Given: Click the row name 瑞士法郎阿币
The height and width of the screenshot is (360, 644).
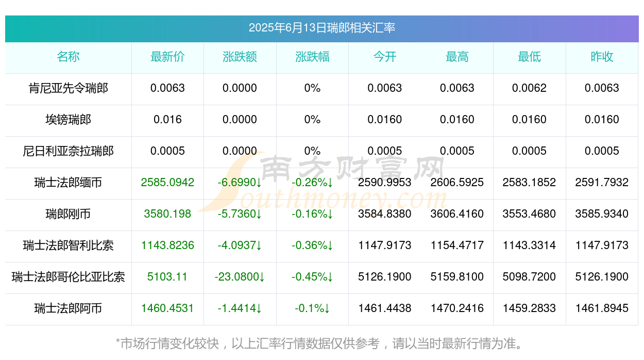Looking at the screenshot, I should point(69,308).
